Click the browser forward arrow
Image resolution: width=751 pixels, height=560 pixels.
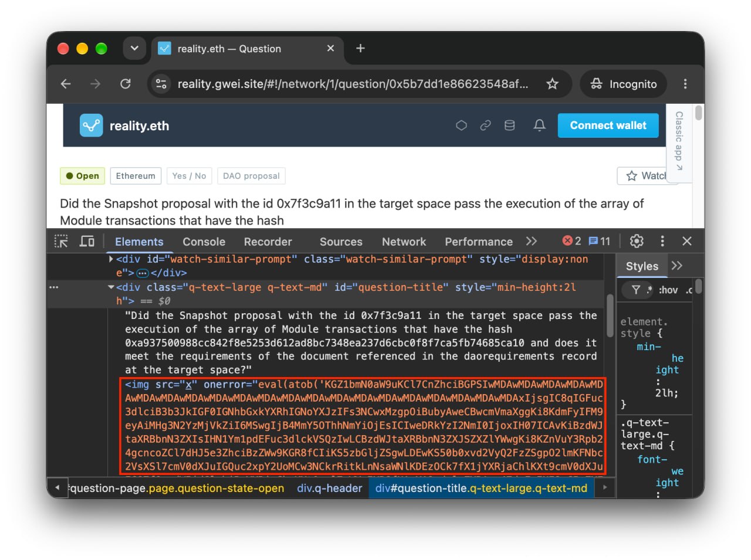(x=95, y=84)
